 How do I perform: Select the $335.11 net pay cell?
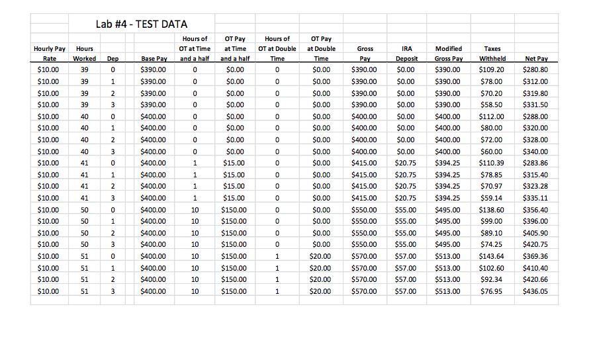[535, 198]
